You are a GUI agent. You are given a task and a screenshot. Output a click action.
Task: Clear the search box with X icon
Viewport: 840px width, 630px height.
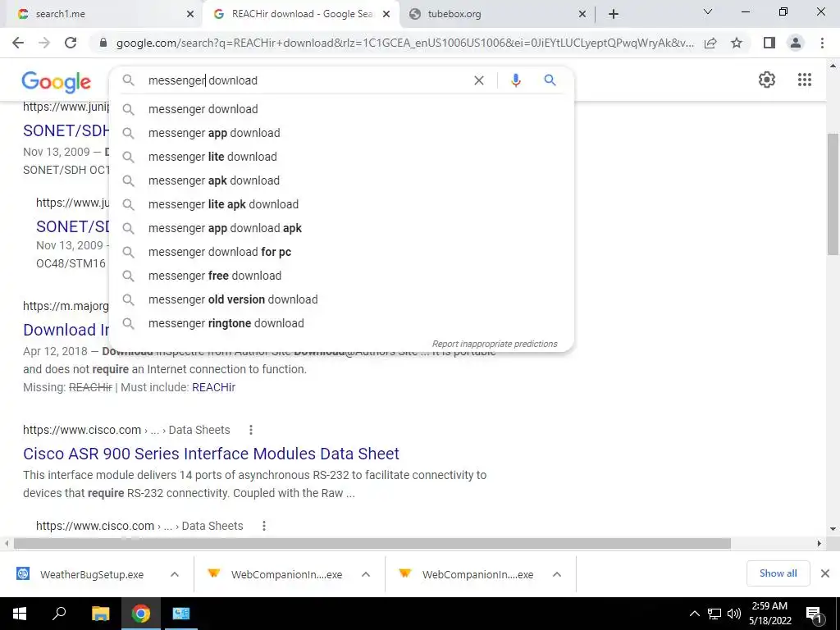click(x=479, y=80)
